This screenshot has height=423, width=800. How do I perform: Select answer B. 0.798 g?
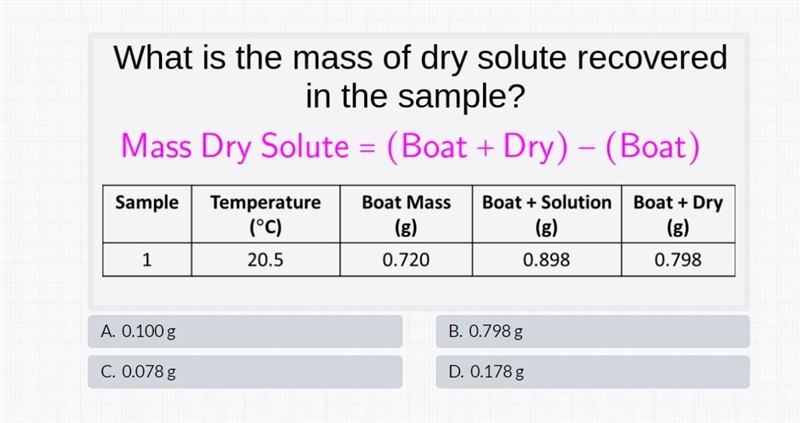[593, 332]
